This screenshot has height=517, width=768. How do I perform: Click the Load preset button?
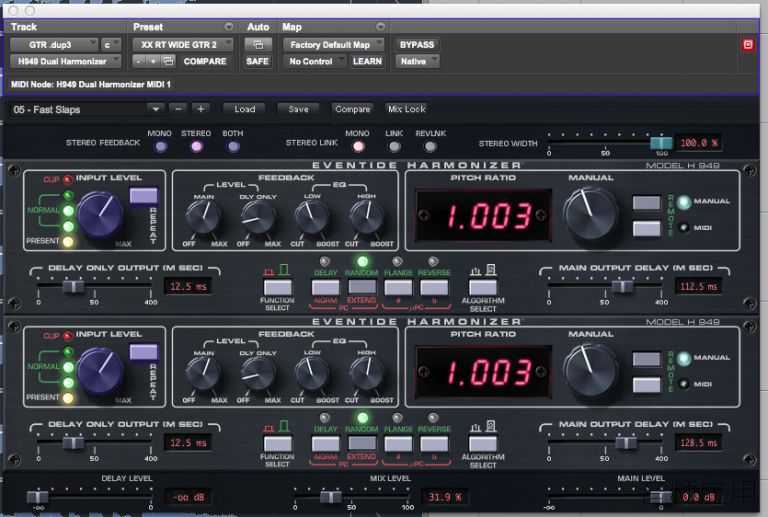click(x=244, y=109)
